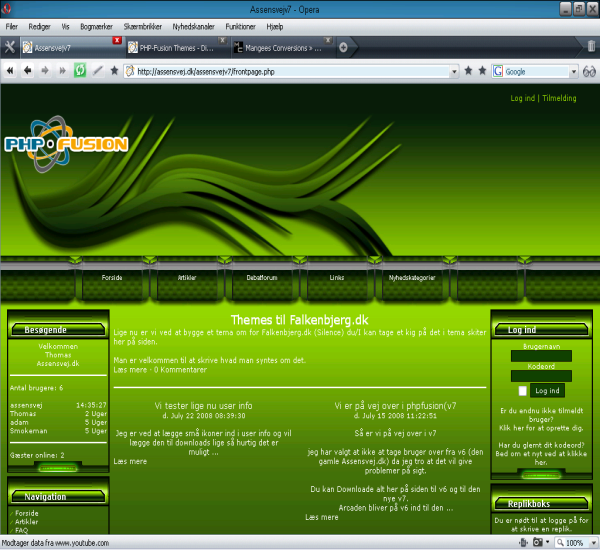Viewport: 600px width, 550px height.
Task: Click the camera icon in status bar
Action: [x=538, y=542]
